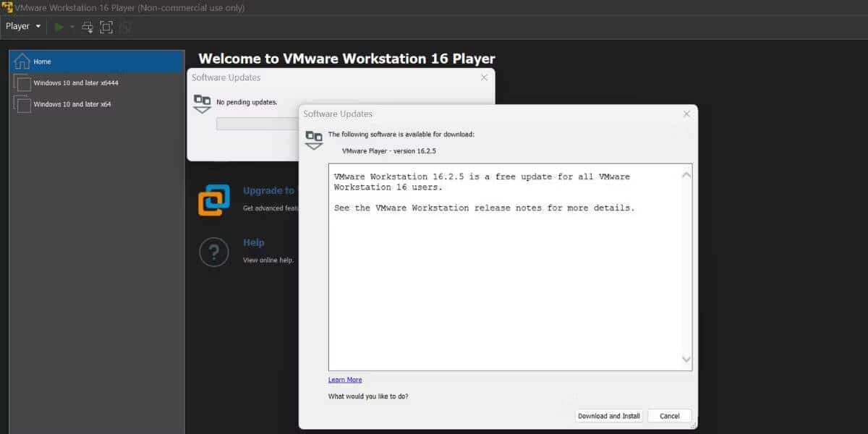Cancel the software update
The width and height of the screenshot is (868, 434).
tap(669, 415)
